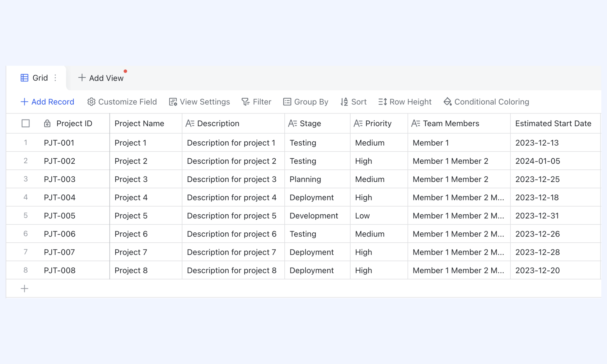The height and width of the screenshot is (364, 607).
Task: Select the Project 2 name cell
Action: [146, 161]
